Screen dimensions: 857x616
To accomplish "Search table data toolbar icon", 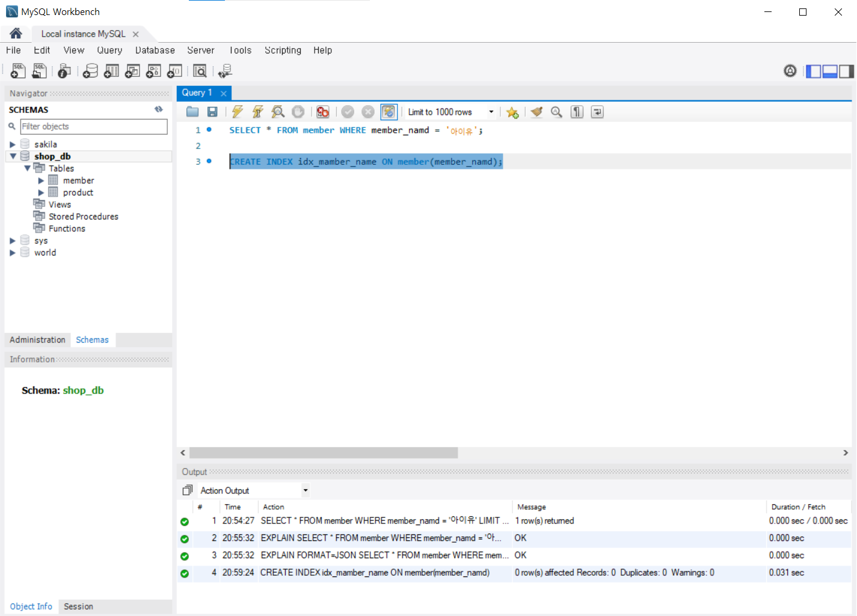I will click(x=200, y=71).
